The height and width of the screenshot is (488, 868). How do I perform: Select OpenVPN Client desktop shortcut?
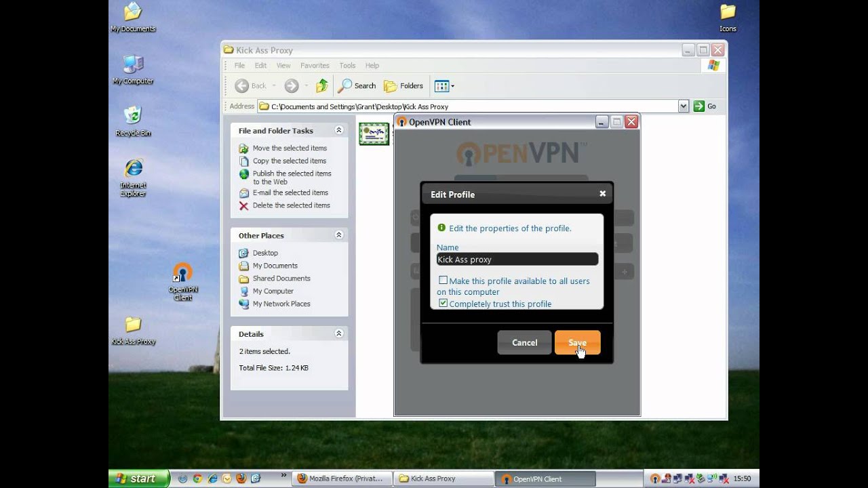point(182,282)
